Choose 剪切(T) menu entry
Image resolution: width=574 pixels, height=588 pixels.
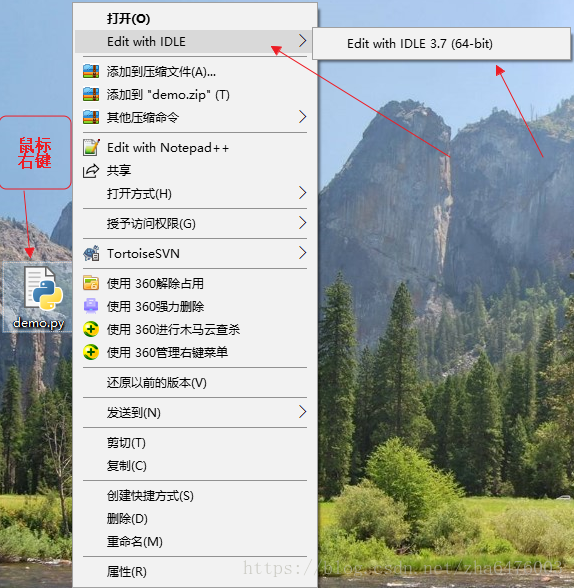tap(195, 442)
